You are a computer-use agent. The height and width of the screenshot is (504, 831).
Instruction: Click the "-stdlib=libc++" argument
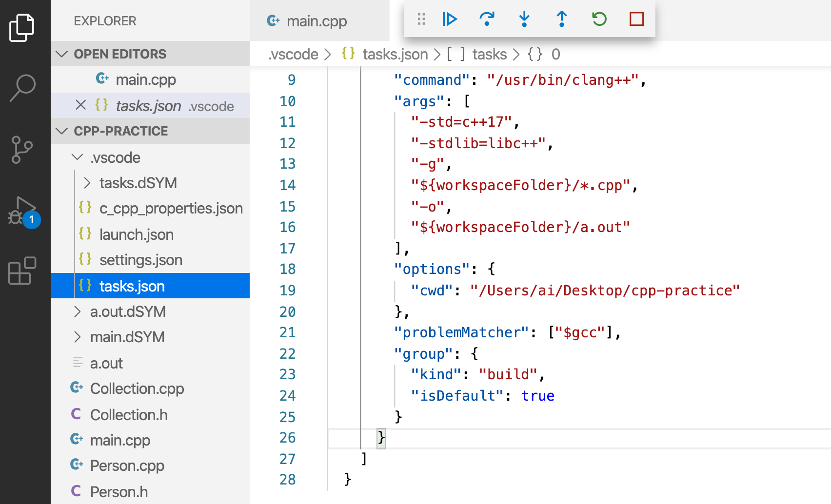pos(478,143)
